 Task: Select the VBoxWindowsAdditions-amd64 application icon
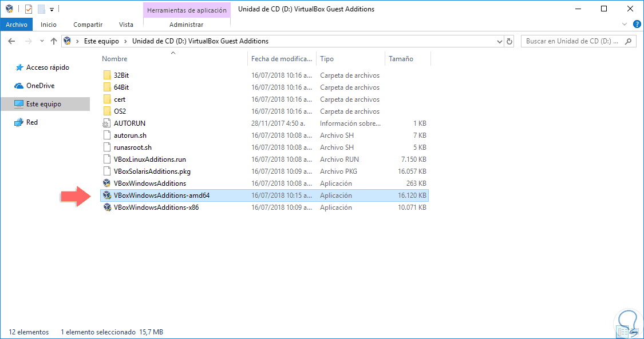click(107, 195)
